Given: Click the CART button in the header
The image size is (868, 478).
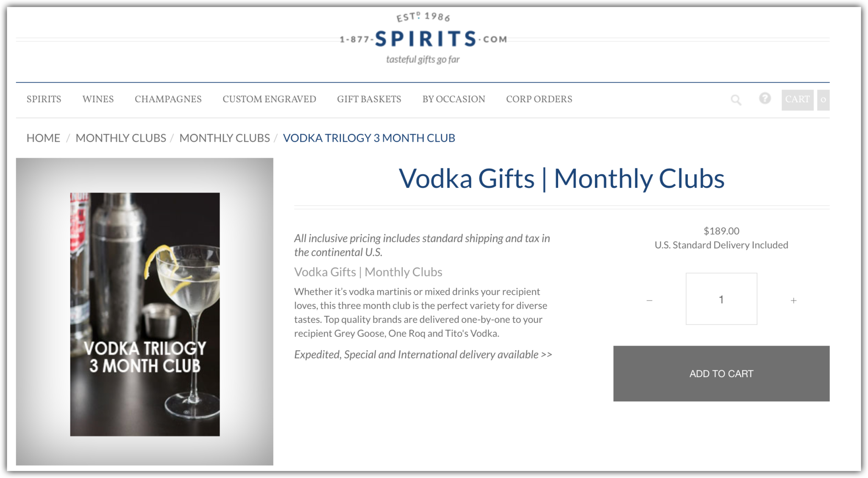Looking at the screenshot, I should [x=798, y=99].
